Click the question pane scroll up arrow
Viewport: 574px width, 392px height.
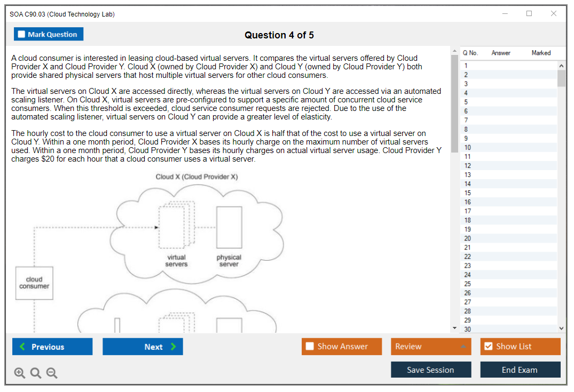[x=454, y=51]
